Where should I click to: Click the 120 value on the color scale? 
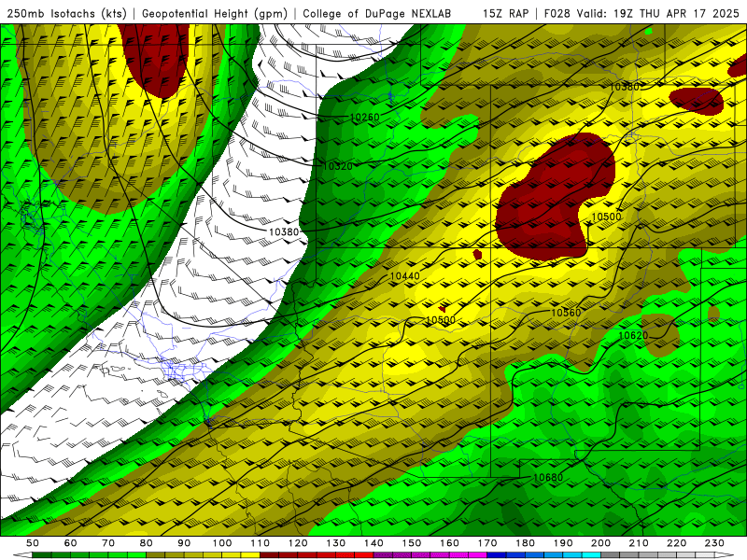[298, 543]
